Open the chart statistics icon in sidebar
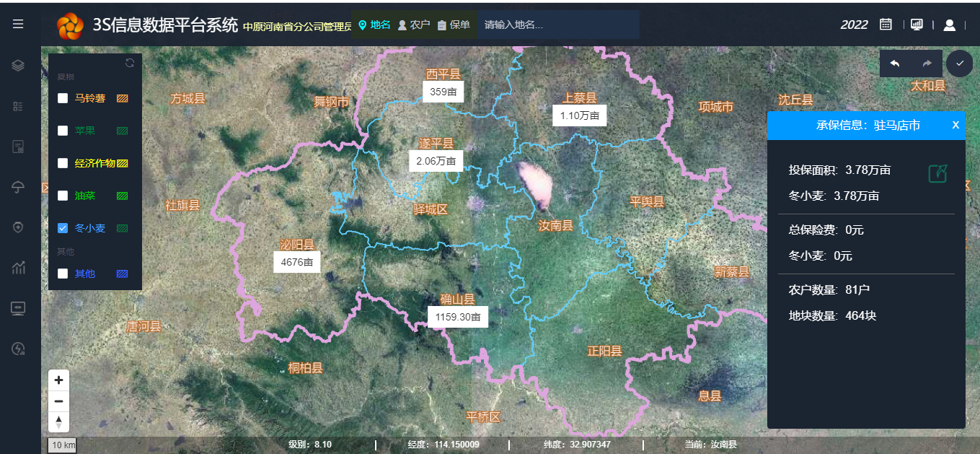Screen dimensions: 980x454 18,269
